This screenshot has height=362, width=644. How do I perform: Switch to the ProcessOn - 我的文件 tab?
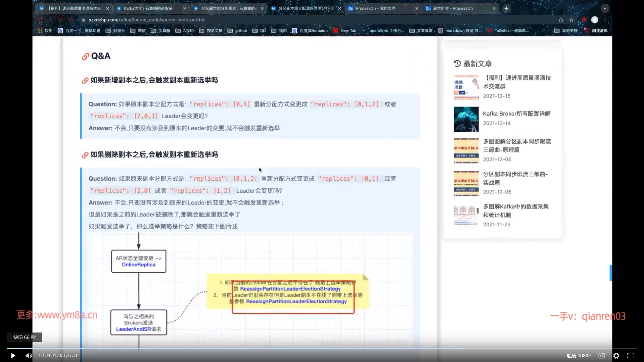376,8
